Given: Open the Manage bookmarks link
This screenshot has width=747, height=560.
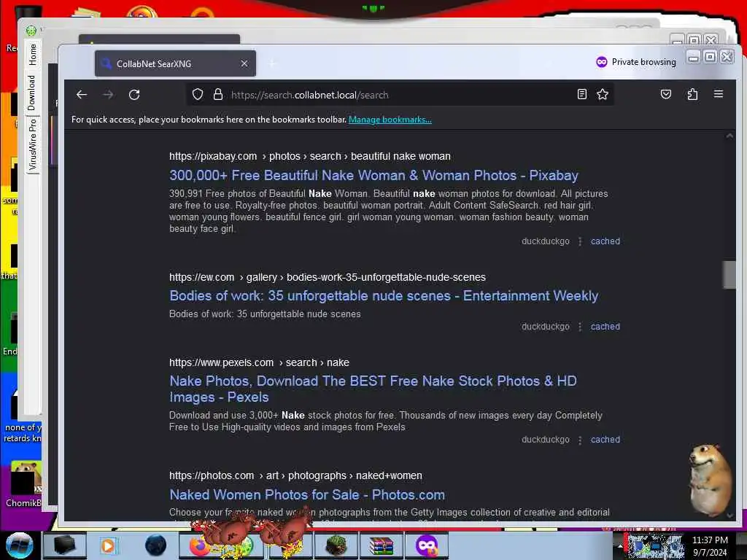Looking at the screenshot, I should (x=390, y=120).
